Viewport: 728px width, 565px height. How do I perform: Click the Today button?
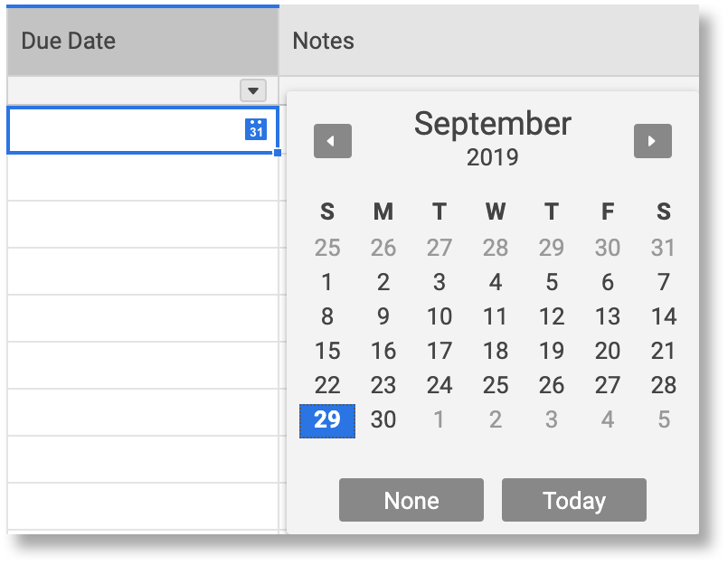573,500
